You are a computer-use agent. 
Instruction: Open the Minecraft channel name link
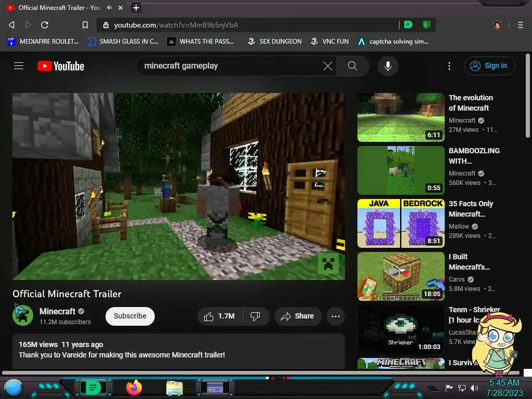[57, 311]
